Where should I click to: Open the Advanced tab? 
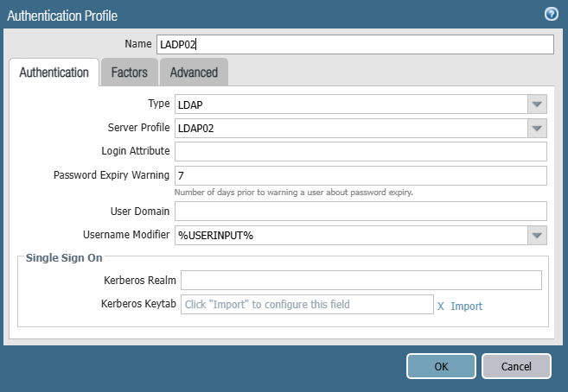click(194, 73)
